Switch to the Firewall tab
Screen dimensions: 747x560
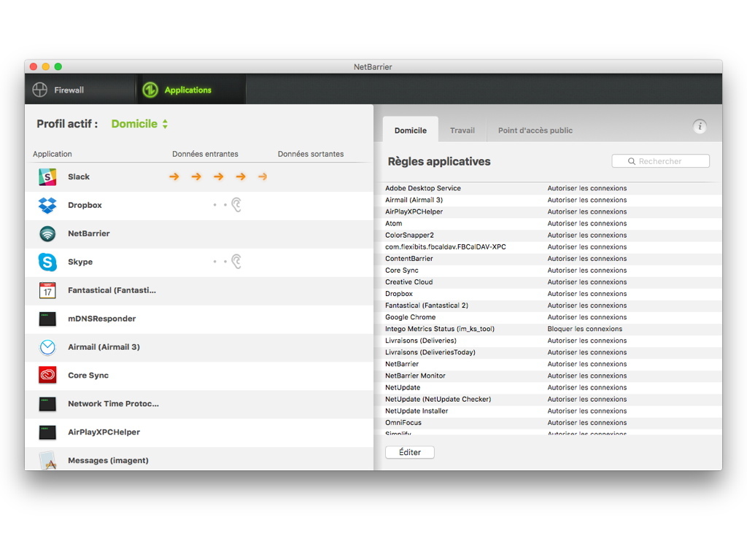[x=80, y=90]
